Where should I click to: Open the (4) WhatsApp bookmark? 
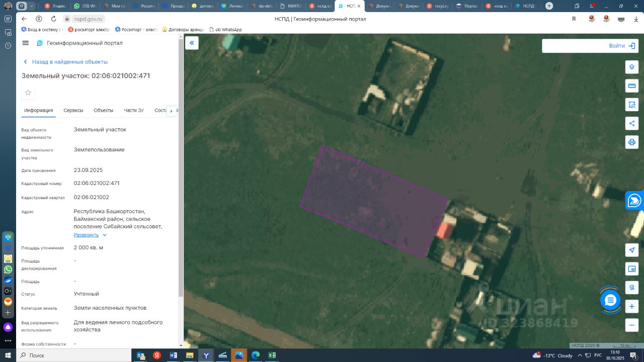pos(225,30)
